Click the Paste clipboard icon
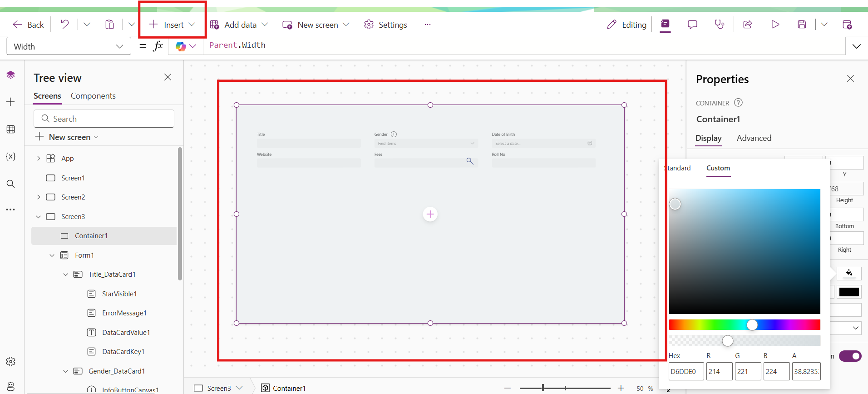The image size is (868, 394). [109, 25]
